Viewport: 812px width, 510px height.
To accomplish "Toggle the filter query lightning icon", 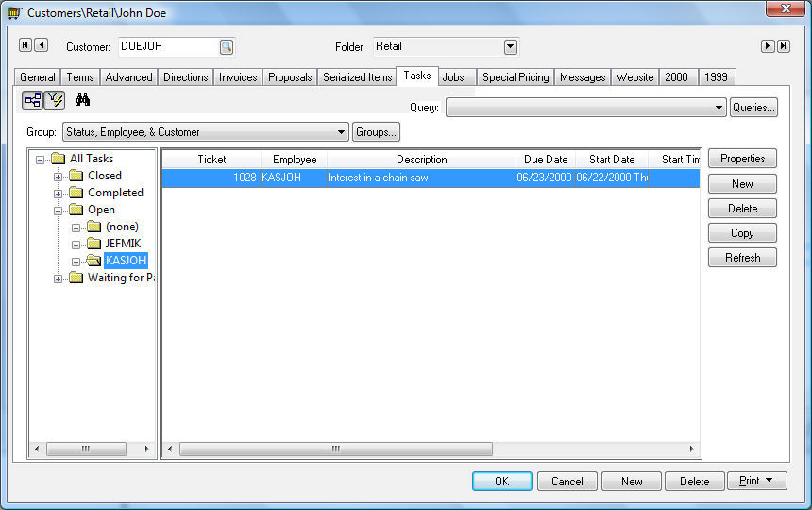I will point(54,100).
